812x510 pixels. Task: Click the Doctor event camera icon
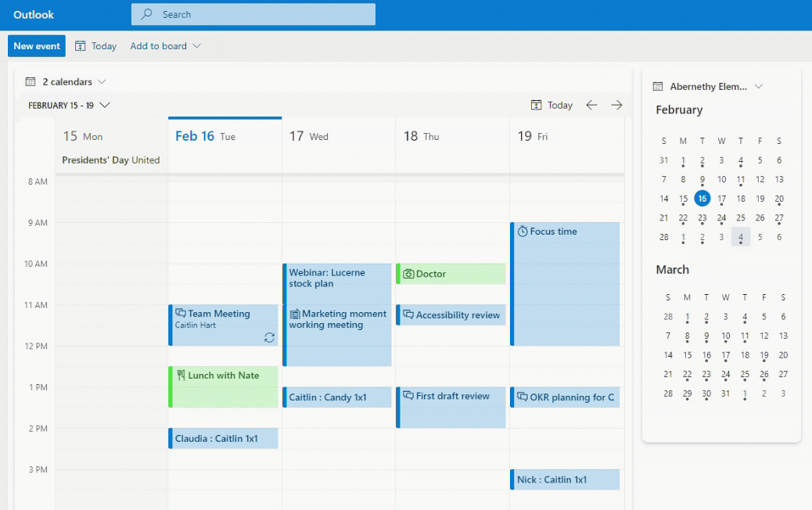[408, 274]
